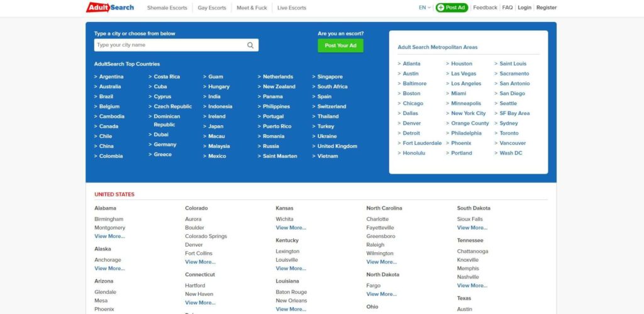The image size is (644, 314).
Task: Expand View More under North Carolina
Action: (382, 262)
